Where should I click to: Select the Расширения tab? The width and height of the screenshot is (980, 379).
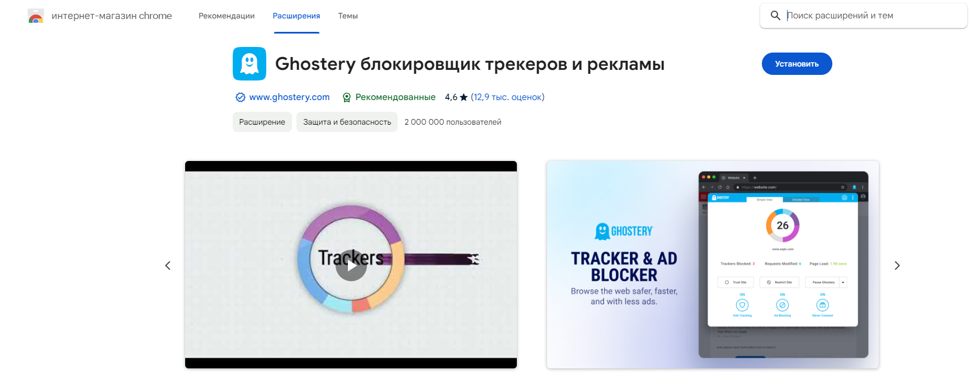point(296,16)
